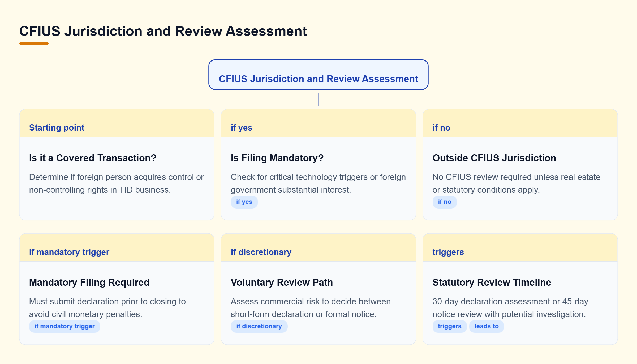Click the 'Starting point' card header label

click(x=57, y=128)
